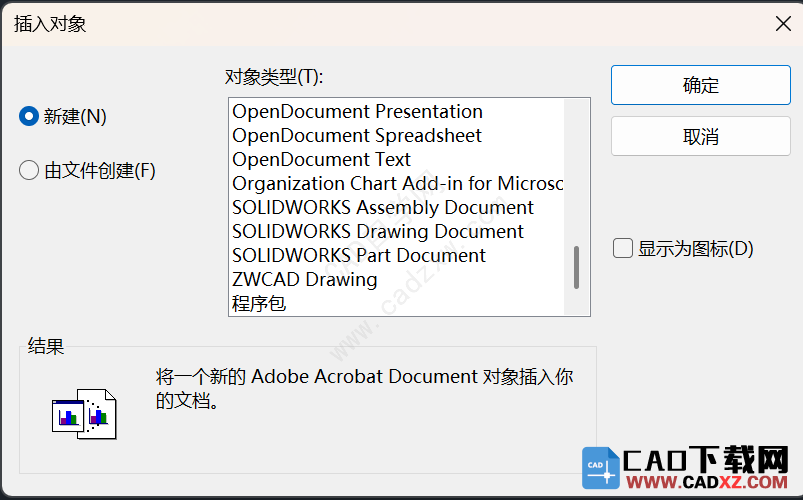
Task: Select Organization Chart Add-in entry
Action: coord(396,183)
